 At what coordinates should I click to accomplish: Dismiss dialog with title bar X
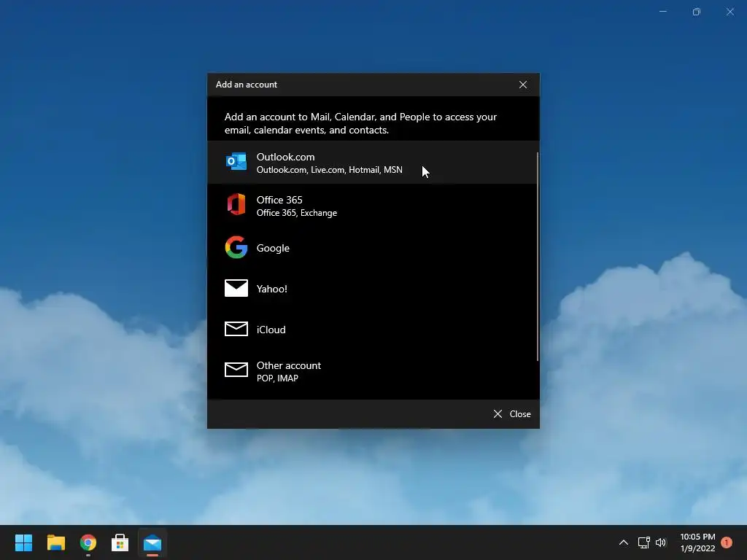(x=523, y=85)
